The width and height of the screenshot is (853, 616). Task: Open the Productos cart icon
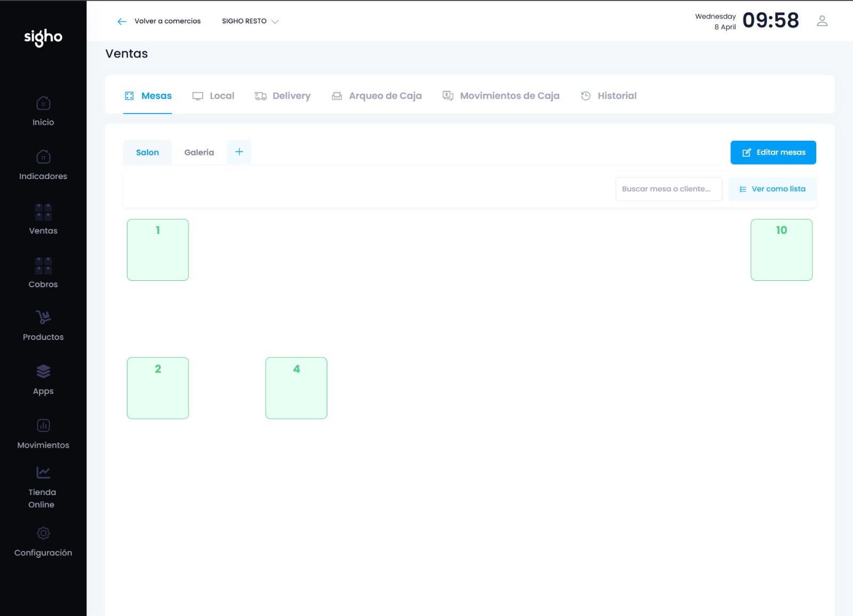pos(43,317)
